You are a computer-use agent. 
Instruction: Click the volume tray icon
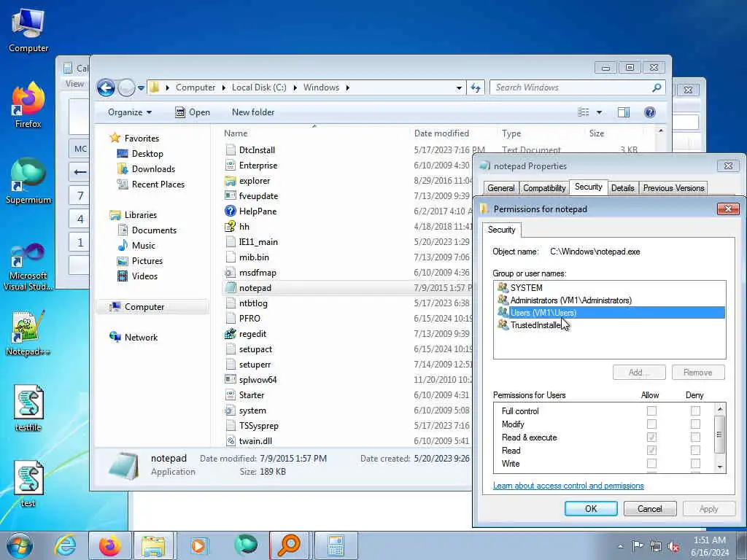click(x=673, y=546)
